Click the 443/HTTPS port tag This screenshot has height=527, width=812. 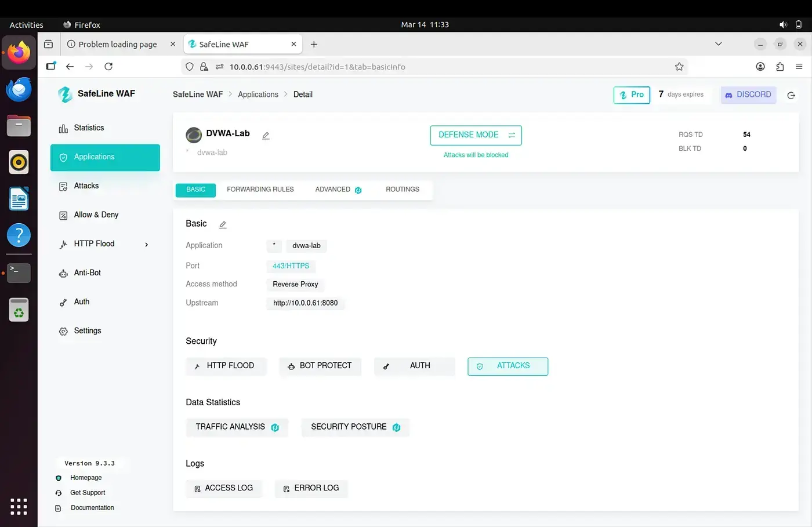coord(291,266)
